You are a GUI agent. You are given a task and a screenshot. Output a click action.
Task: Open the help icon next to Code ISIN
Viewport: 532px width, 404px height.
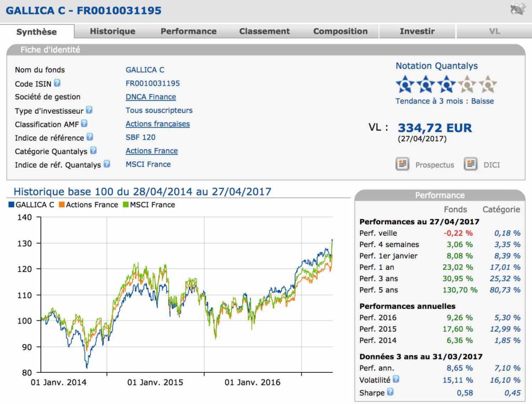[x=57, y=83]
